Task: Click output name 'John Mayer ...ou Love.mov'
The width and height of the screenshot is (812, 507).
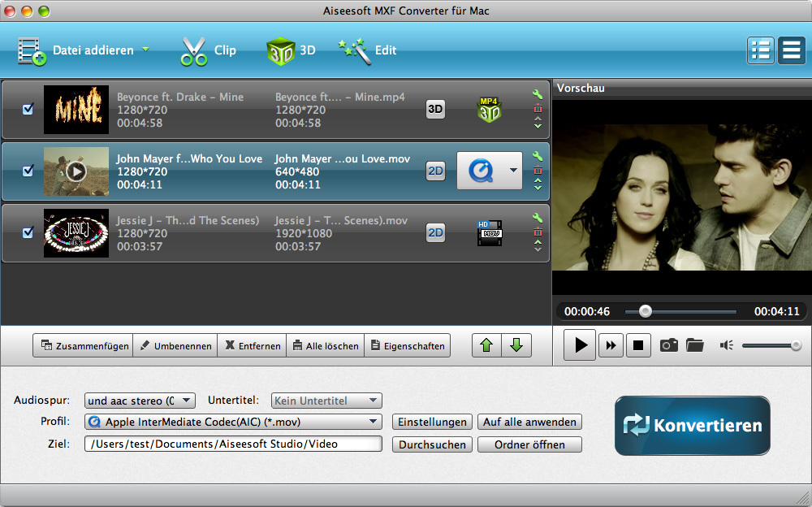Action: [x=343, y=158]
